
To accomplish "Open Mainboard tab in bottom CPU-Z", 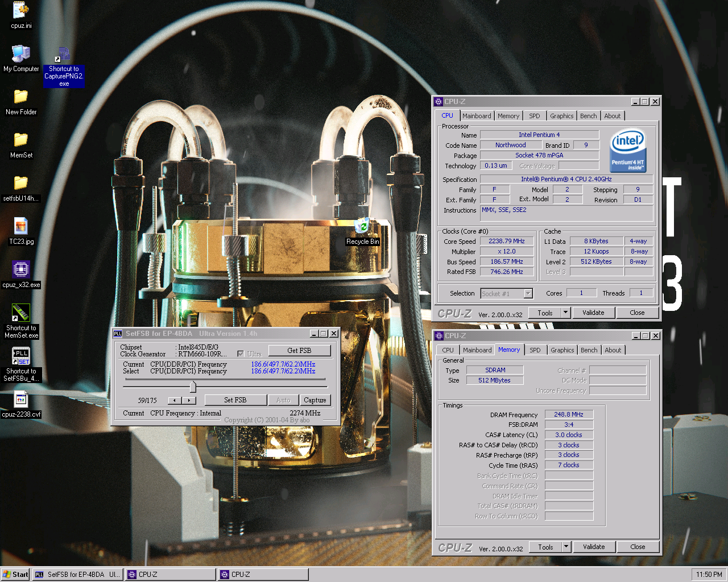I will point(477,350).
